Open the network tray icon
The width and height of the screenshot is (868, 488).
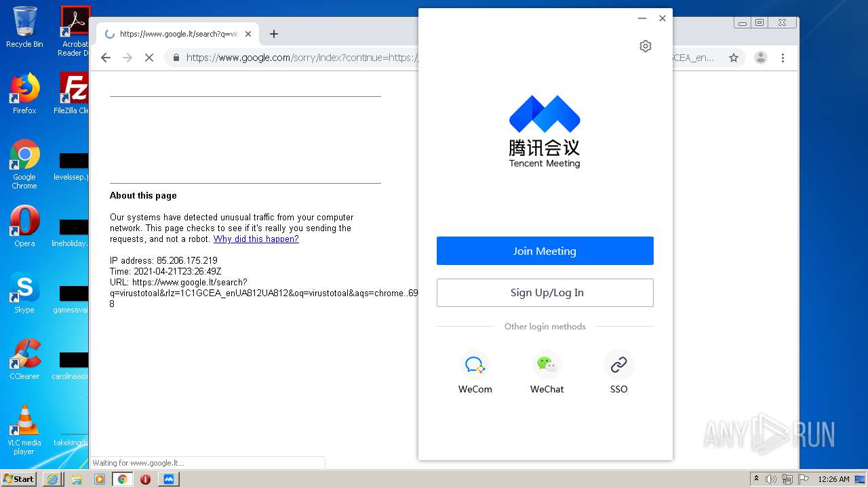(787, 479)
